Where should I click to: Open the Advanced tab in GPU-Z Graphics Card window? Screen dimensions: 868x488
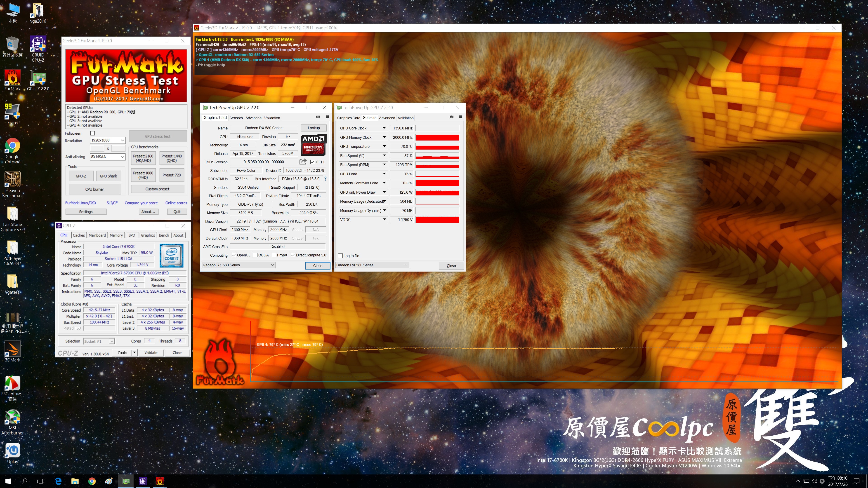point(253,118)
